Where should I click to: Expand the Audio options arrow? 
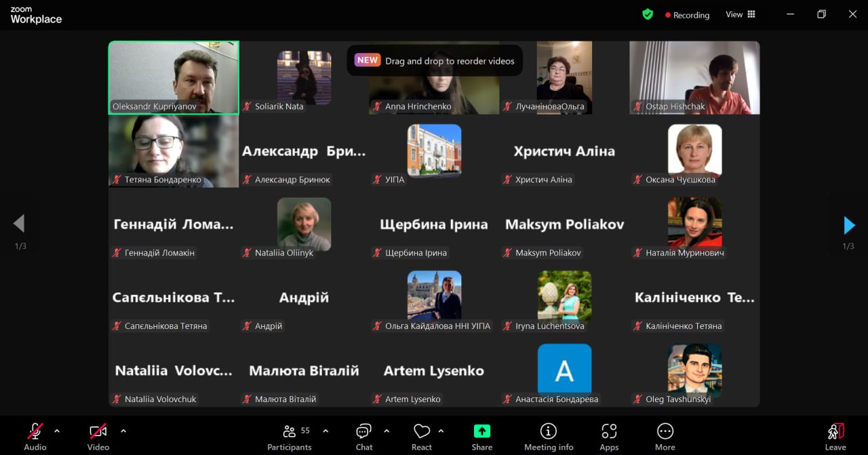[57, 431]
